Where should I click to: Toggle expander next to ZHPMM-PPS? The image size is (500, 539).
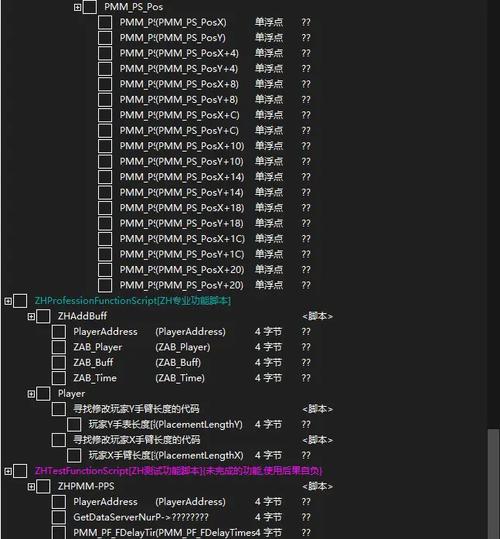tap(31, 487)
